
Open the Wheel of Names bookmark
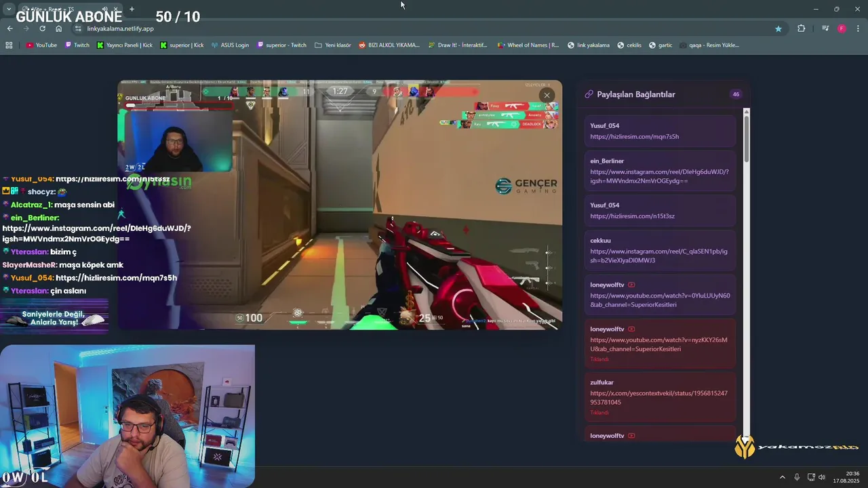pyautogui.click(x=528, y=45)
